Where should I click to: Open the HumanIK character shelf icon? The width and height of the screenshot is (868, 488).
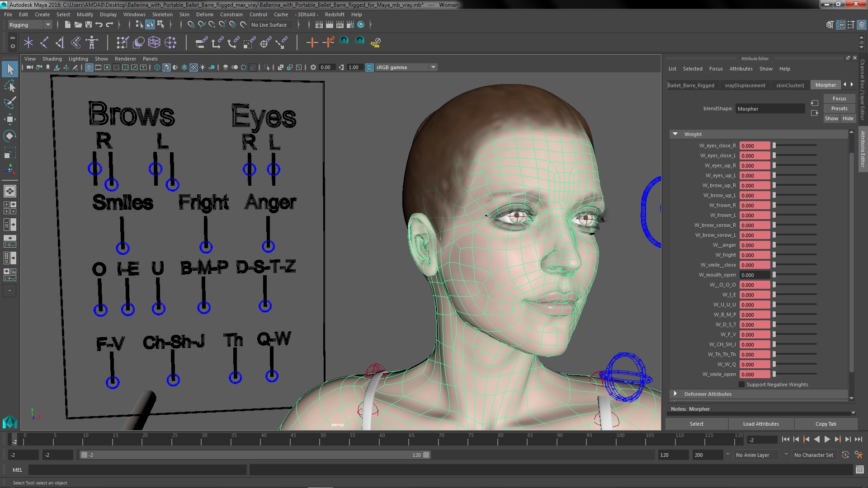pos(92,42)
